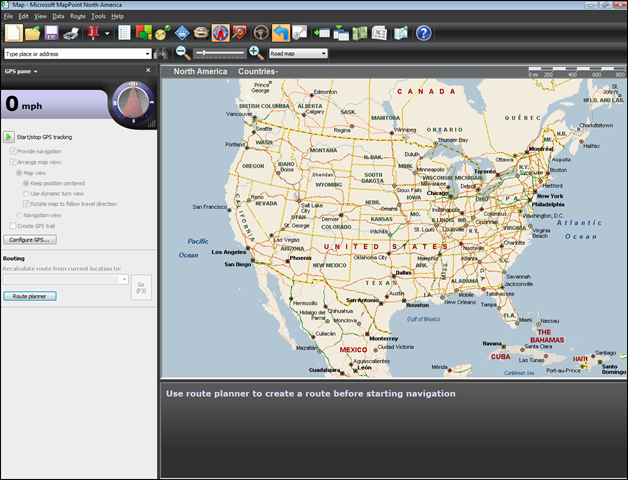Show the legend and overview list icon
The height and width of the screenshot is (480, 628).
(124, 33)
